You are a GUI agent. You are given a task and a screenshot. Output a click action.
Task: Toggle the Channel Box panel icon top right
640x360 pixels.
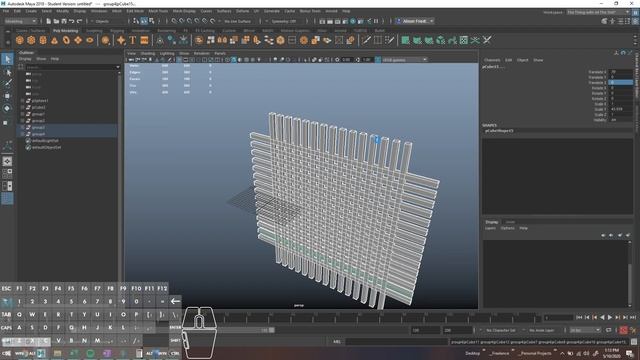pyautogui.click(x=636, y=21)
